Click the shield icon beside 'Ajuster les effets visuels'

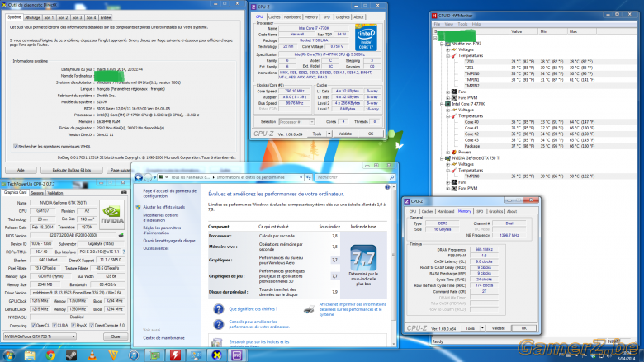(x=138, y=207)
